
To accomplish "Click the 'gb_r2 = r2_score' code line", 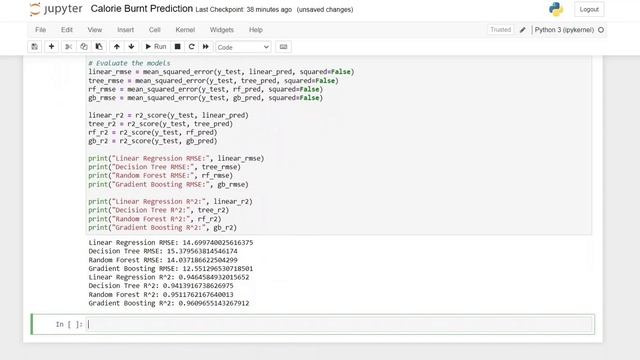I will (x=153, y=141).
